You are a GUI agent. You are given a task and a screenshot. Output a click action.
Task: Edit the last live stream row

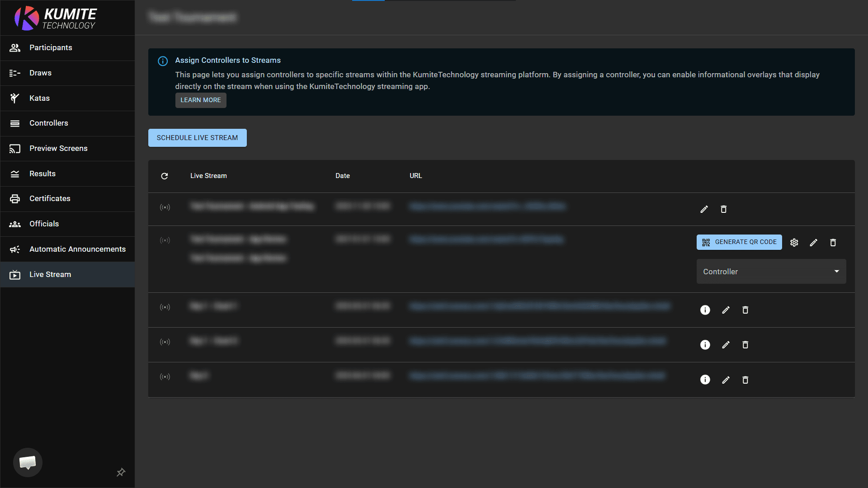[726, 380]
